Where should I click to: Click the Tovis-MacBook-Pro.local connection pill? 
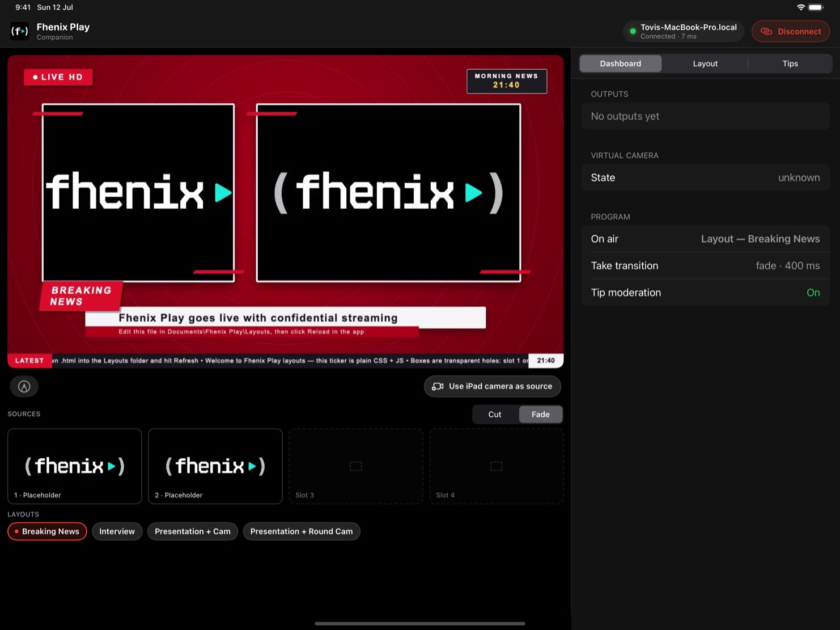pos(684,31)
